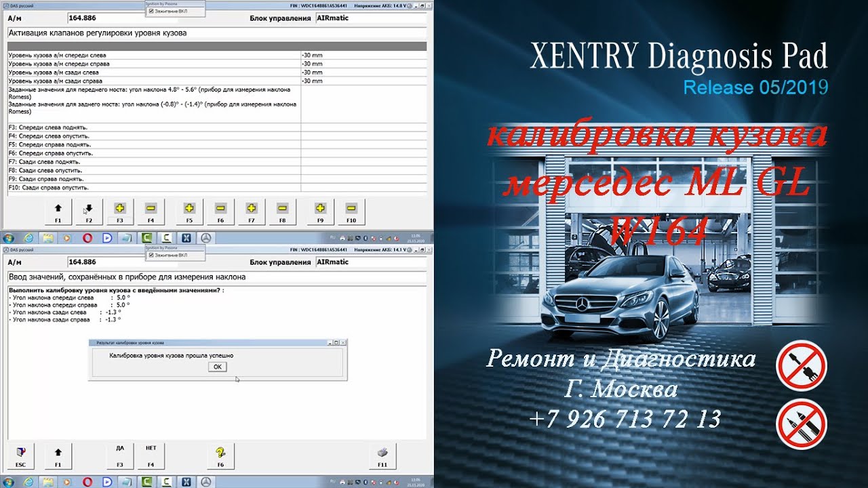Click Блок управления field AIRmatic in upper window
Screen dimensions: 868x488
pyautogui.click(x=372, y=18)
